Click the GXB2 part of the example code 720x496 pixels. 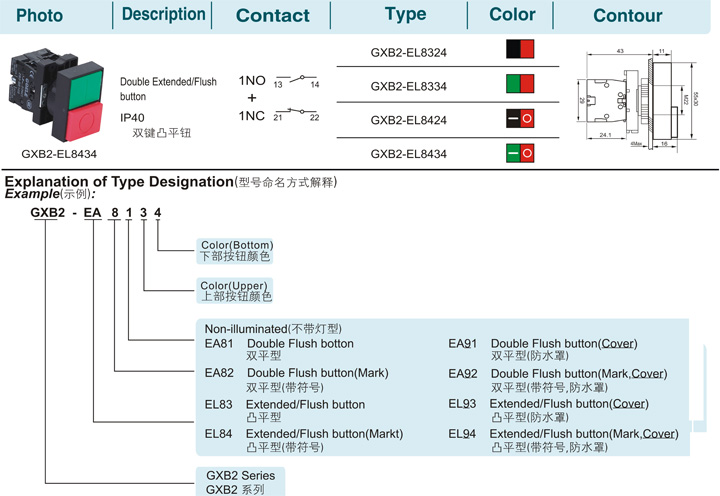pos(47,213)
